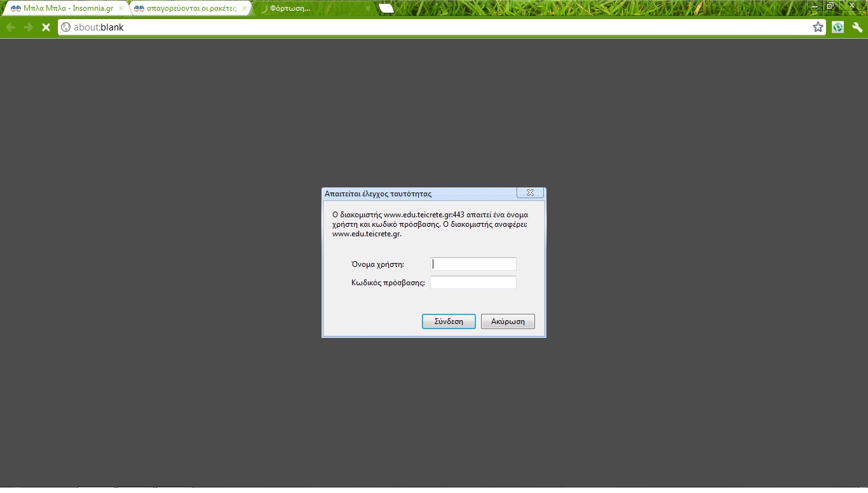Screen dimensions: 868x493
Task: Click the Ακύρωση button
Action: point(508,321)
